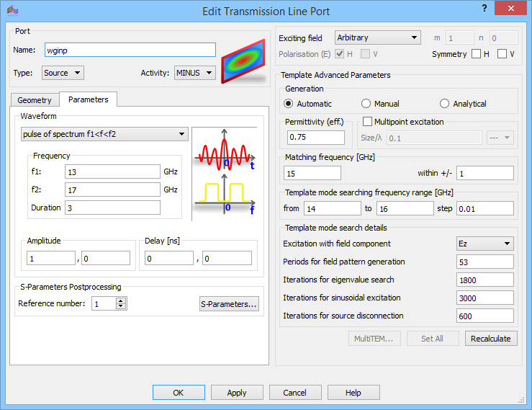Click the waveform time-frequency diagram
The width and height of the screenshot is (532, 410).
225,174
